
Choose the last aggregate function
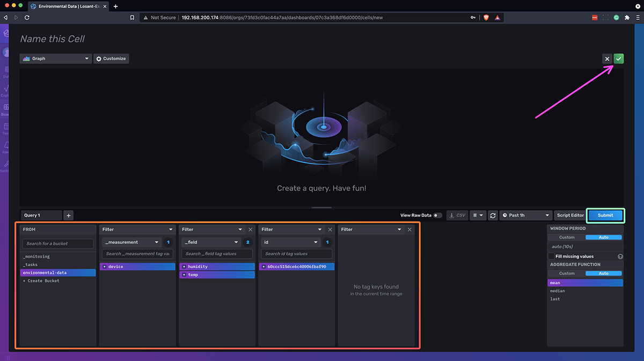click(586, 299)
